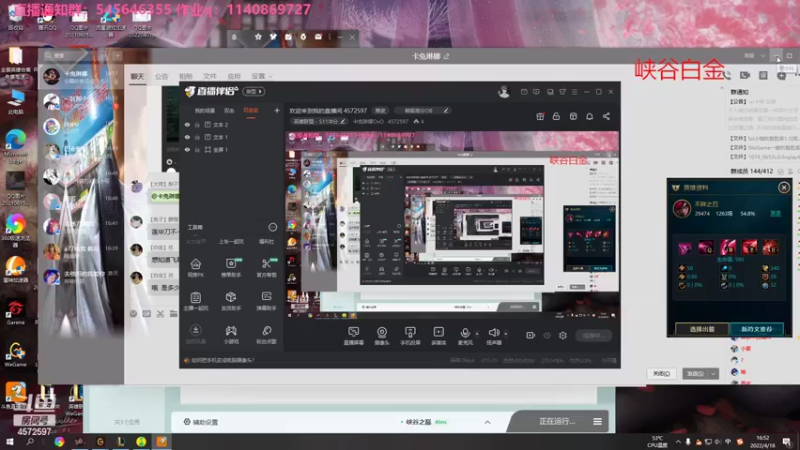Expand microphone options arrow
The image size is (800, 450).
coord(477,334)
